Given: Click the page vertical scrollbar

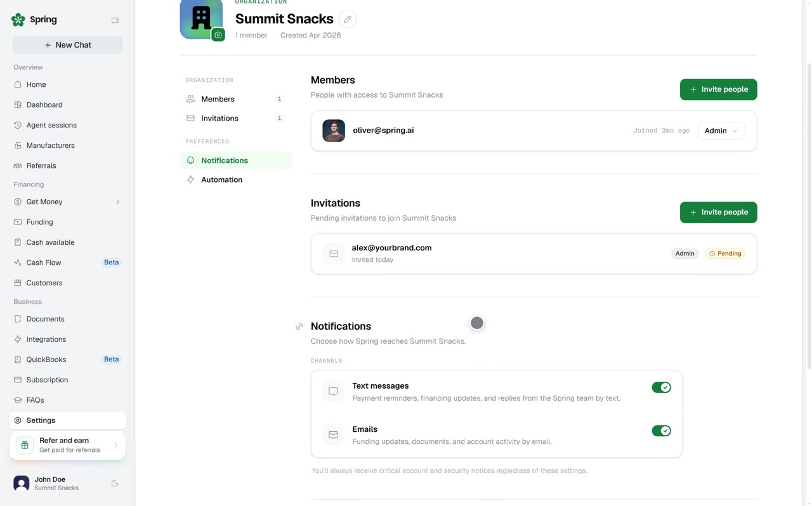Looking at the screenshot, I should [809, 216].
